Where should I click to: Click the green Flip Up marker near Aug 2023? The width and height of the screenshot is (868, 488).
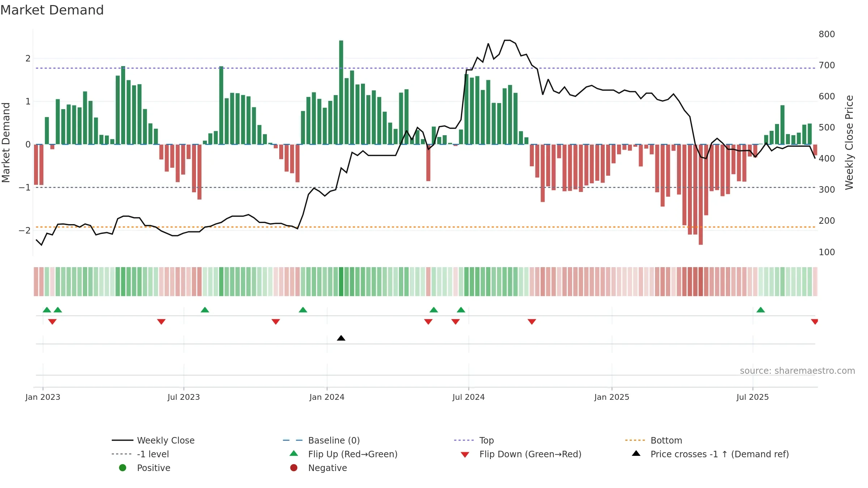205,310
